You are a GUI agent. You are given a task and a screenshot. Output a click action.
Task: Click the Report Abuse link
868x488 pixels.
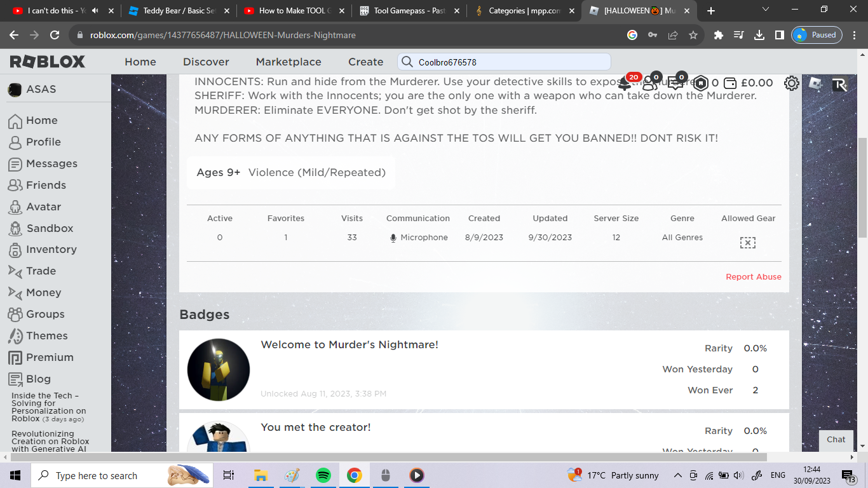tap(754, 277)
